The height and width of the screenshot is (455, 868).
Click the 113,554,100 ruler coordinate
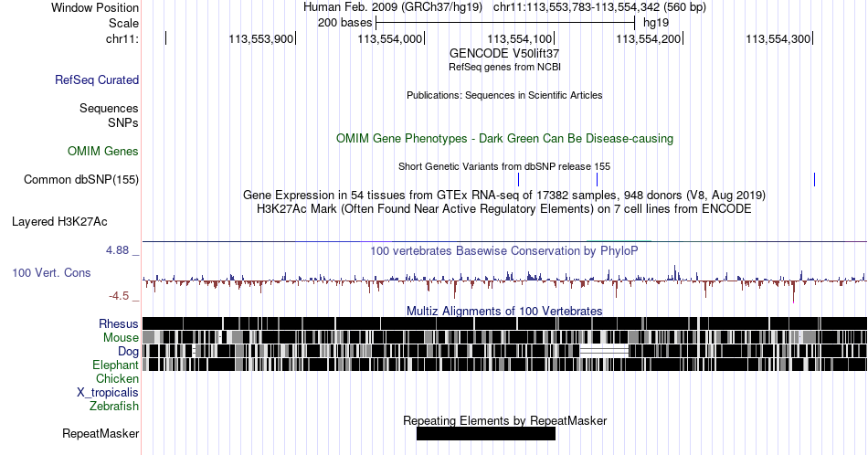coord(519,38)
